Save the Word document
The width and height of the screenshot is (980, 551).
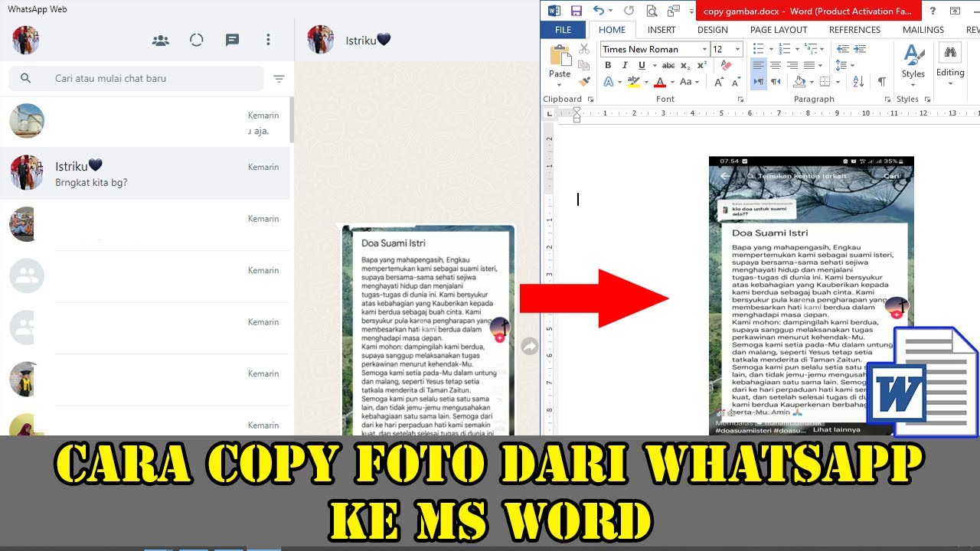(577, 11)
